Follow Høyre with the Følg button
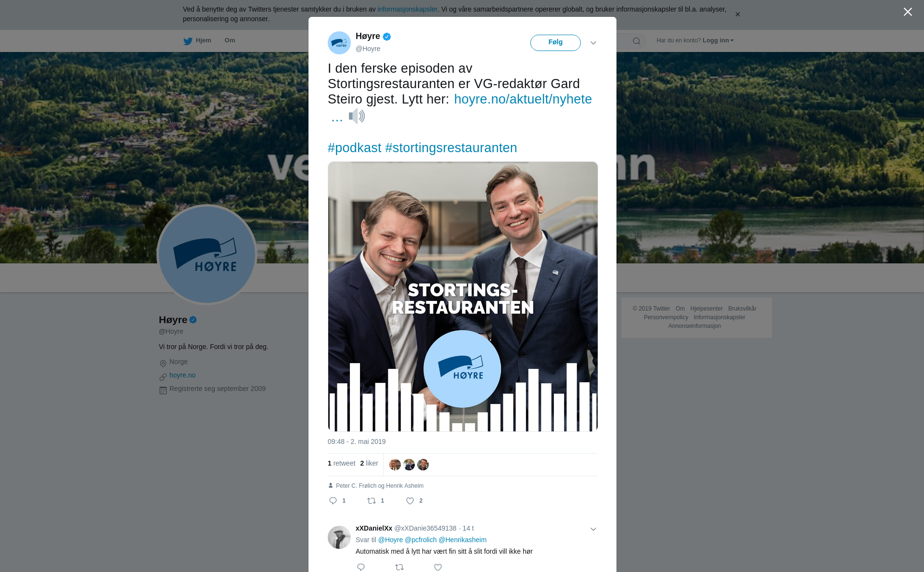 tap(555, 42)
